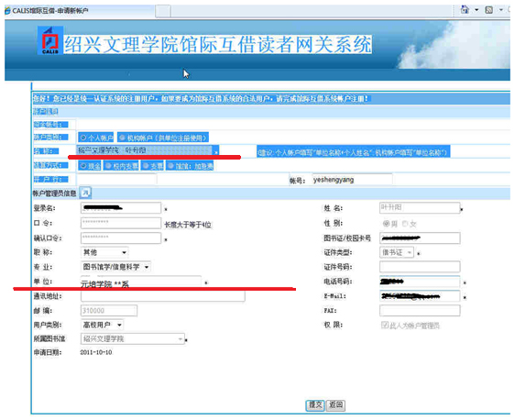Click the 口令 password field

[121, 223]
